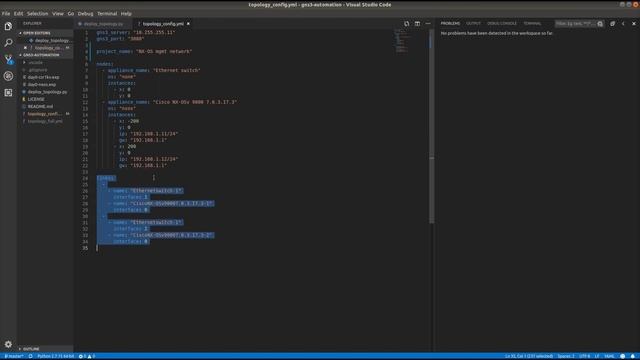Image resolution: width=640 pixels, height=360 pixels.
Task: Open the View menu
Action: (x=58, y=13)
